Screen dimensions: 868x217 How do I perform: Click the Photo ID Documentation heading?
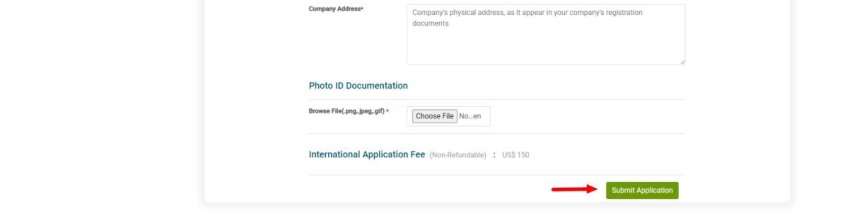click(358, 86)
